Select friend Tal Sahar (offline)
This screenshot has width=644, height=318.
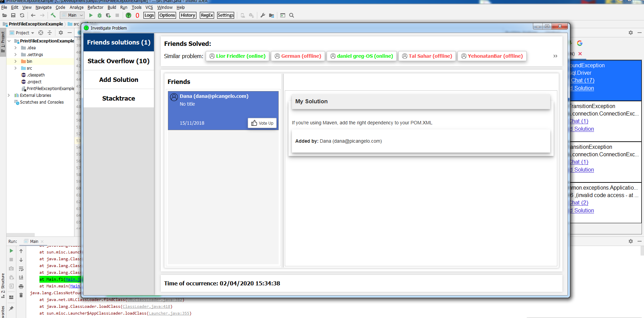(427, 56)
